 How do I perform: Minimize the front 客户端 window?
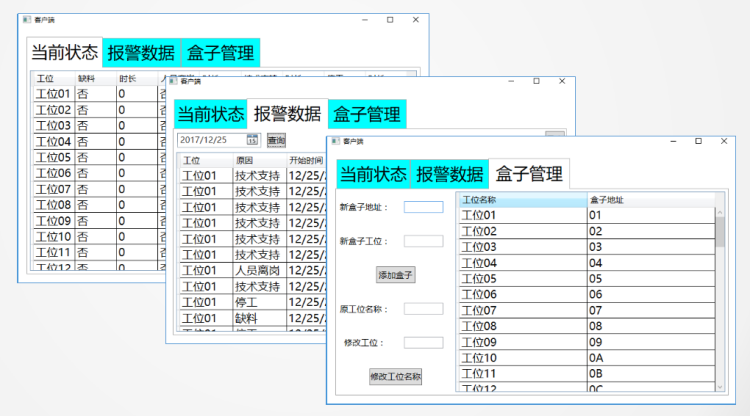tap(673, 141)
